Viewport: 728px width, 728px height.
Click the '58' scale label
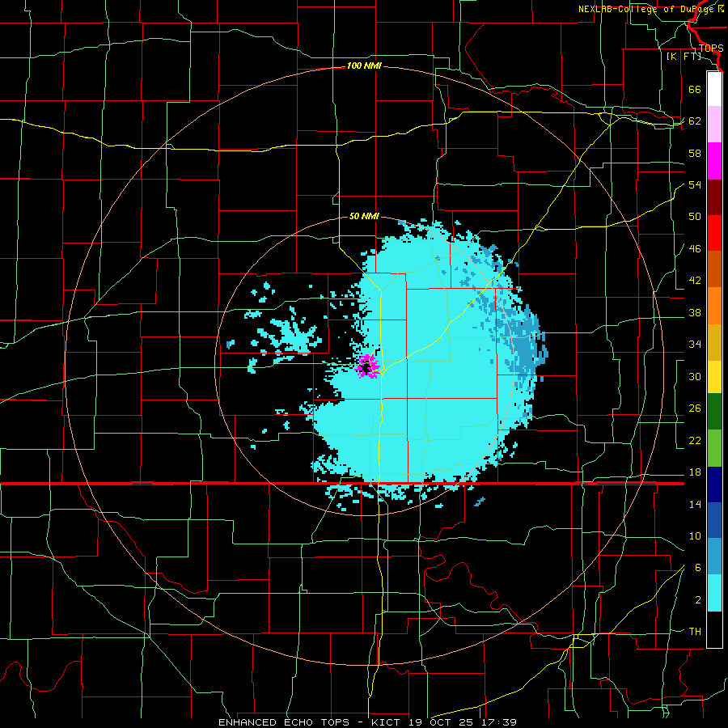[695, 153]
